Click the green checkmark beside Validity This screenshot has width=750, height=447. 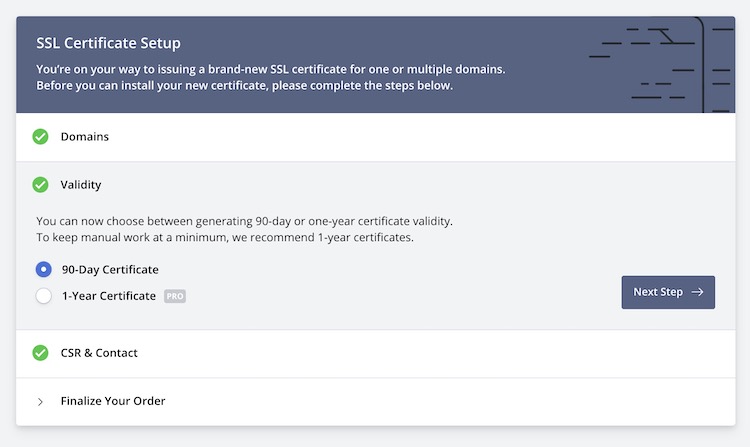pos(40,185)
